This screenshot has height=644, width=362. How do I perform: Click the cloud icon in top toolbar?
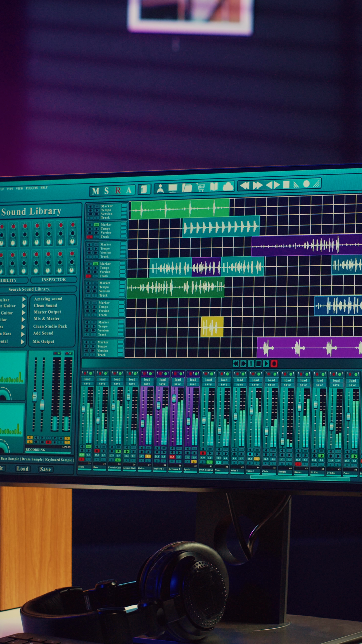(228, 186)
